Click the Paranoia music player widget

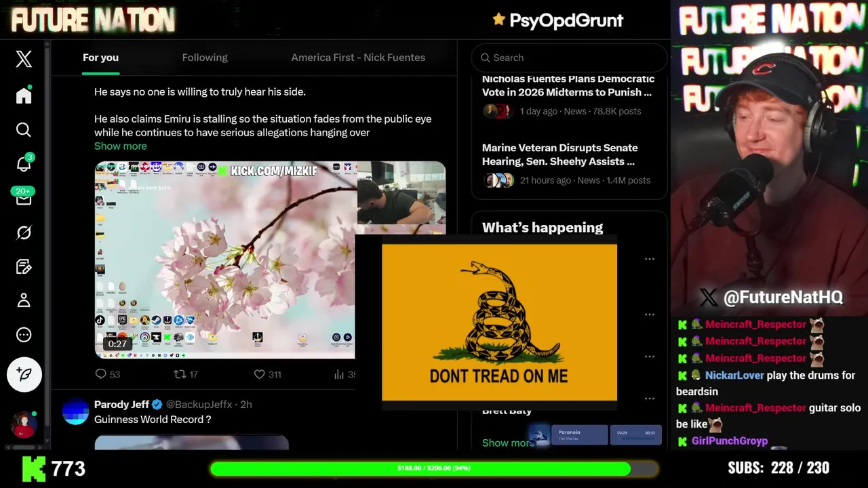point(595,434)
